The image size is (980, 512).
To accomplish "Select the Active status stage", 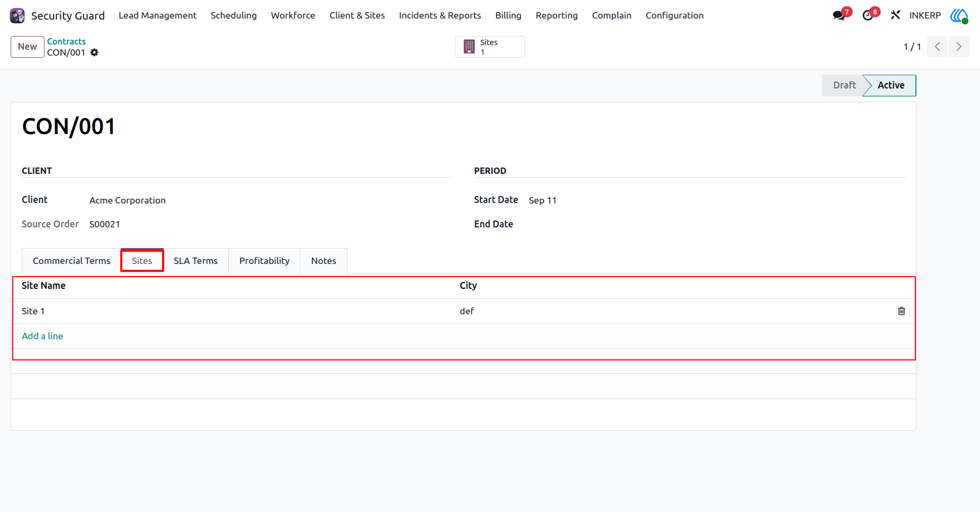I will click(890, 85).
